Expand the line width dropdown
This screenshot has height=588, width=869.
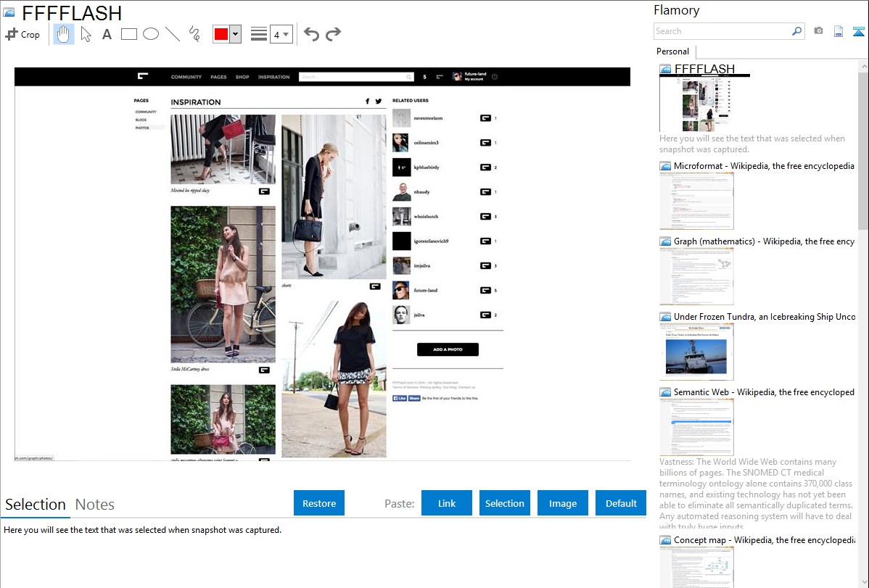tap(281, 34)
